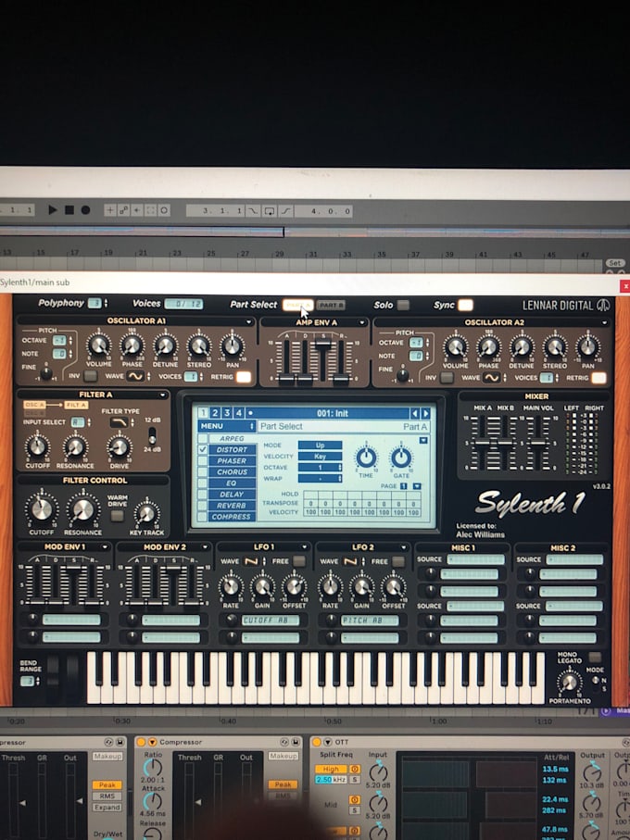Toggle the Oscillator A2 Retrig button

[x=598, y=378]
